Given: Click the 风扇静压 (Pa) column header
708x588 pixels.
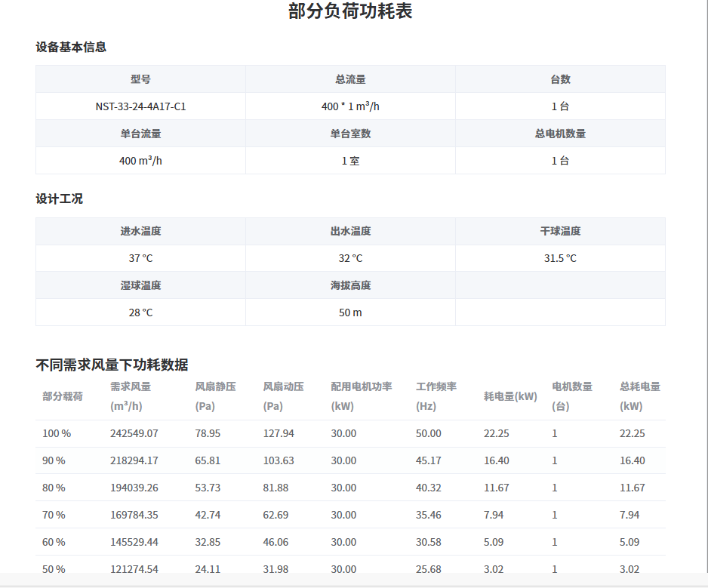Looking at the screenshot, I should (x=215, y=396).
